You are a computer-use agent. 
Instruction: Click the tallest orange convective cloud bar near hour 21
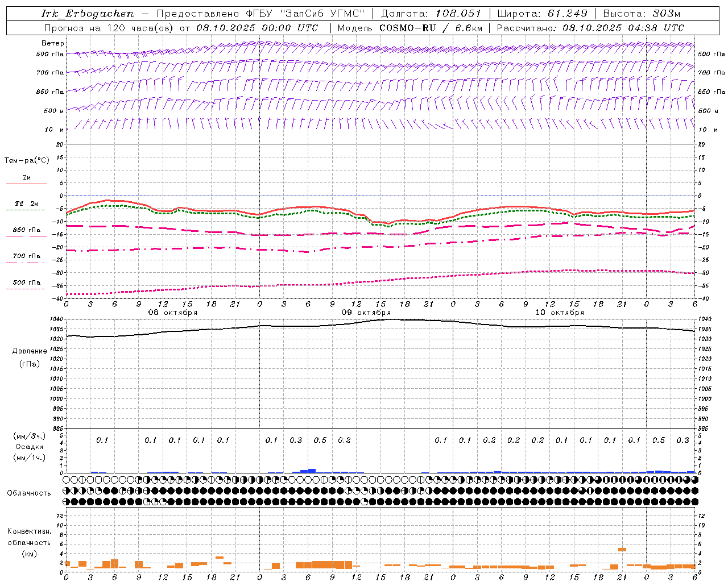(x=622, y=550)
